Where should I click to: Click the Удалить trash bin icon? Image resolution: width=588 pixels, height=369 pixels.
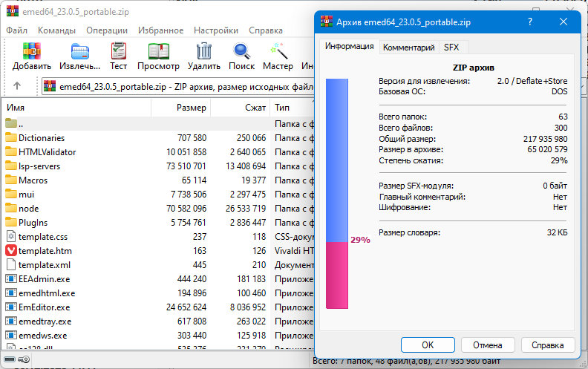[x=204, y=51]
